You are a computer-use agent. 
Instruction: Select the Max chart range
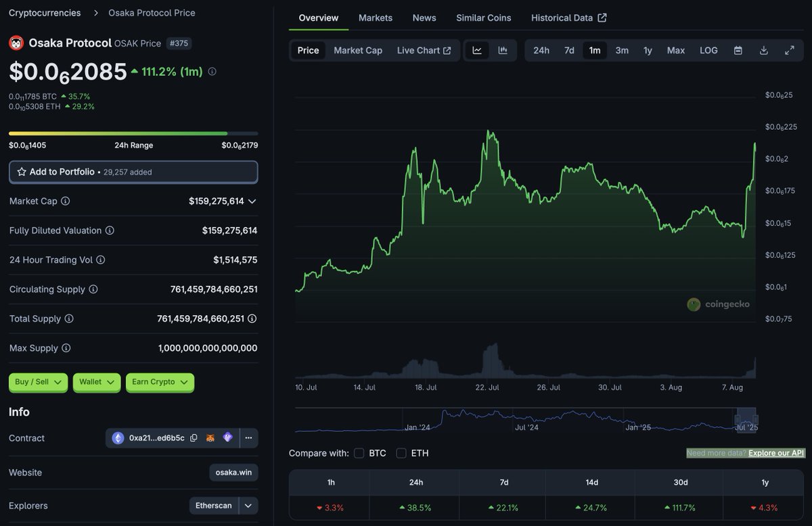tap(676, 51)
